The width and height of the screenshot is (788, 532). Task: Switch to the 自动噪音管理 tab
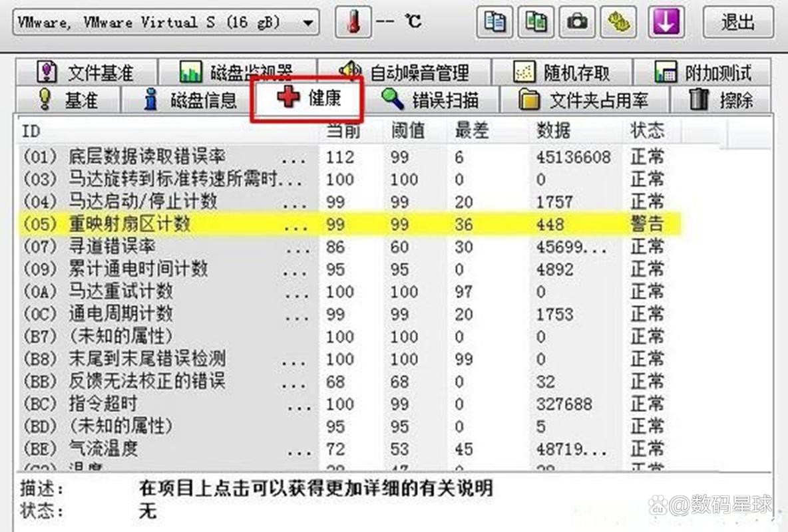405,72
